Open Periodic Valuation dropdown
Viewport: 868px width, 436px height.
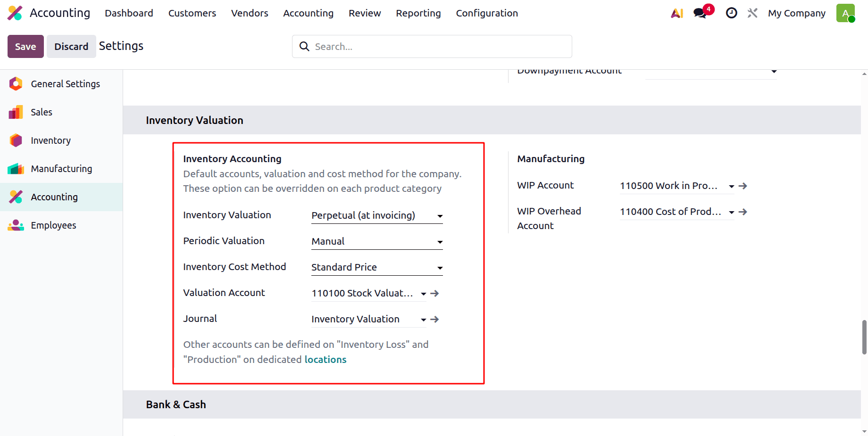coord(377,241)
